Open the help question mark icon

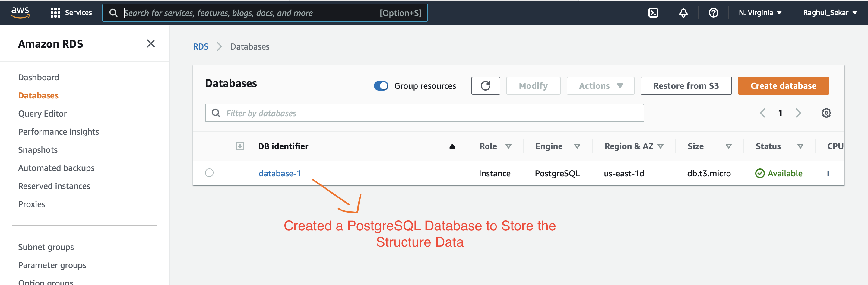[x=713, y=12]
